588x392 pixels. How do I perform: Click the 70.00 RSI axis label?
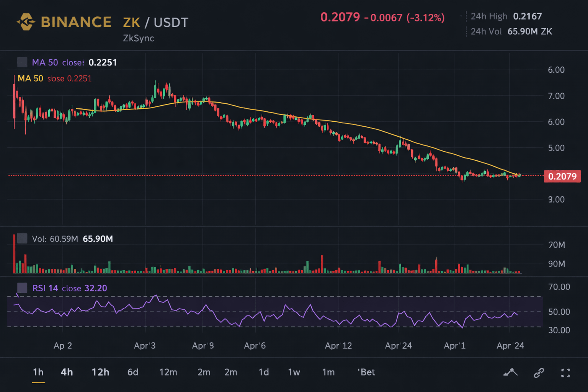click(559, 287)
